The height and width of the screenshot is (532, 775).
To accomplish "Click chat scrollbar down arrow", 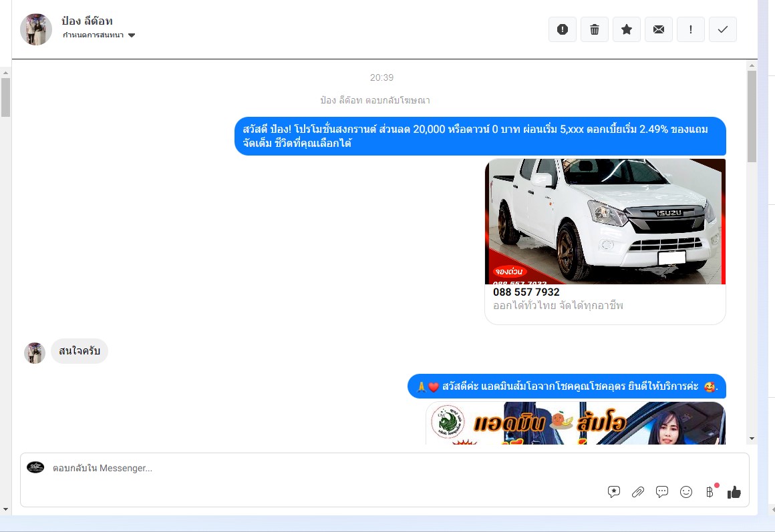I will pos(752,439).
